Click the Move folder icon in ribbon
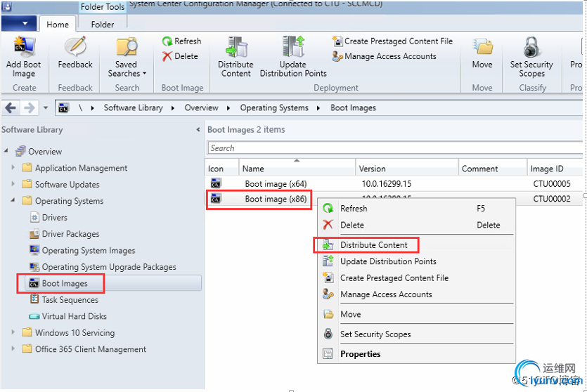Viewport: 587px width, 392px height. (x=482, y=48)
